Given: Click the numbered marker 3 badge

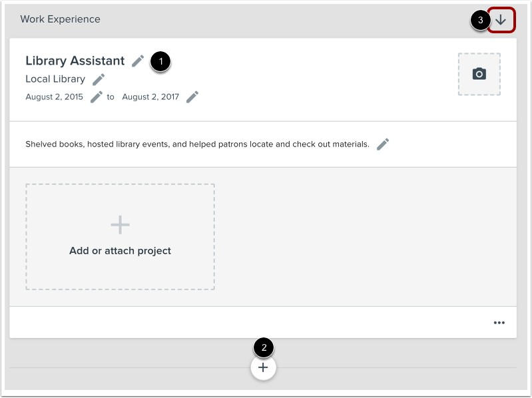Looking at the screenshot, I should pos(480,20).
